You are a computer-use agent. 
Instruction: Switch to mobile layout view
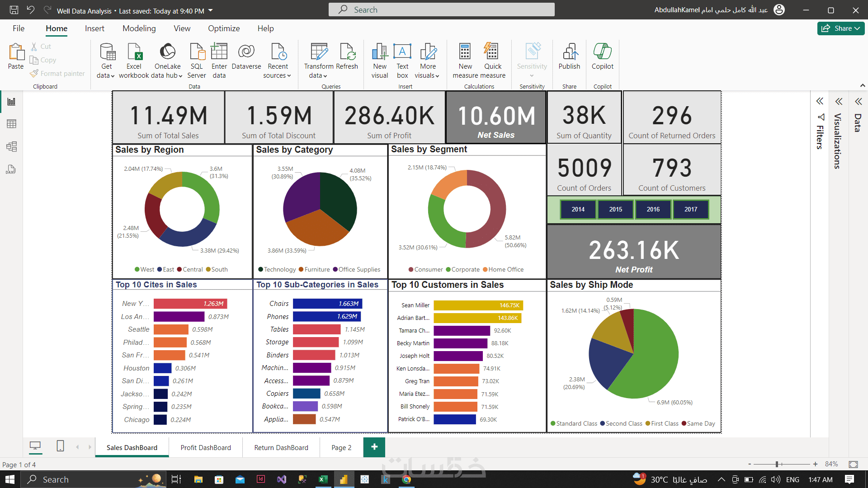click(60, 446)
